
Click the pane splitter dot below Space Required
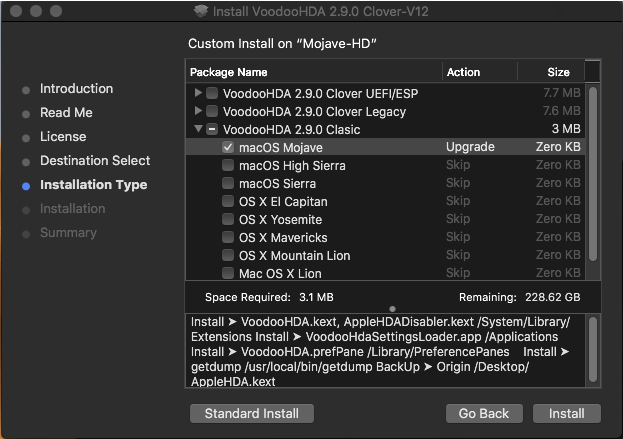[x=393, y=309]
